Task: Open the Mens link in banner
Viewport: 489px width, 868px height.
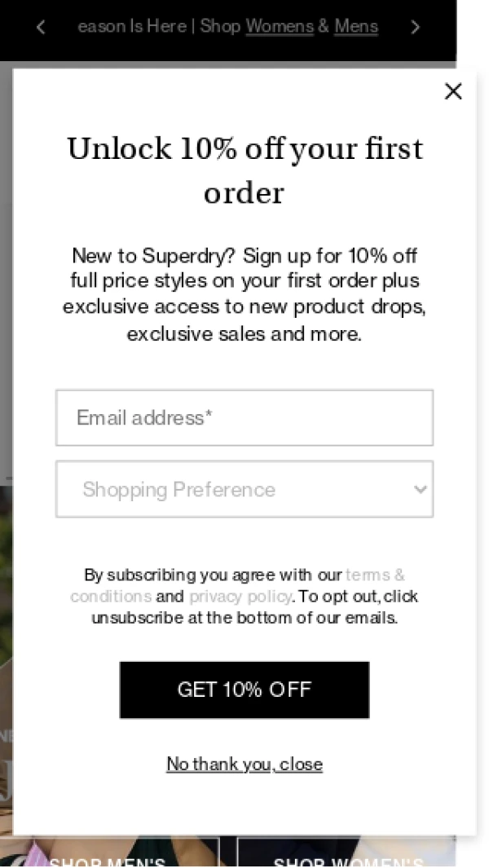Action: point(356,27)
